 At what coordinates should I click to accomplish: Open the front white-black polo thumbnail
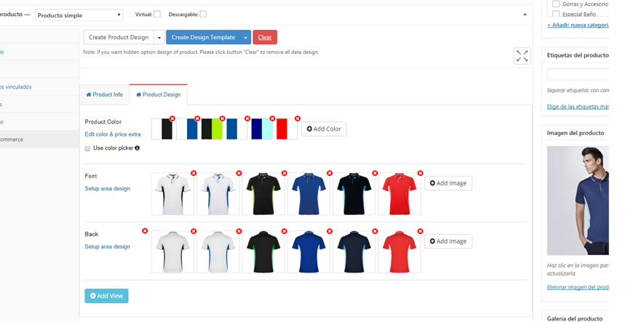tap(172, 193)
